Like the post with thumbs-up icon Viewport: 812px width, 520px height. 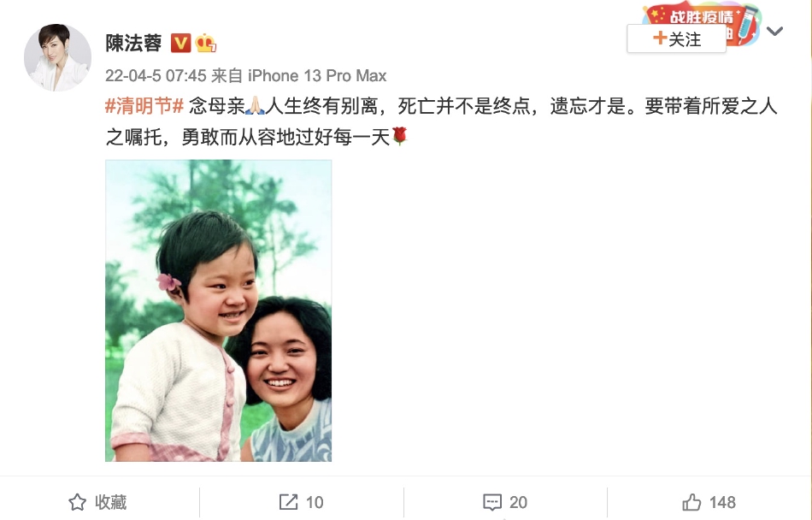[691, 502]
